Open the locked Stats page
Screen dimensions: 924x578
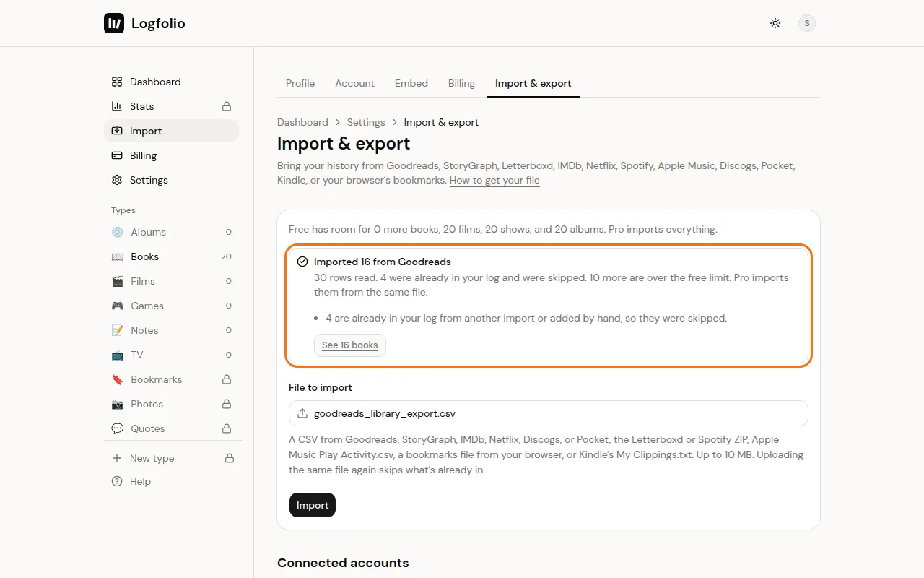pyautogui.click(x=171, y=106)
